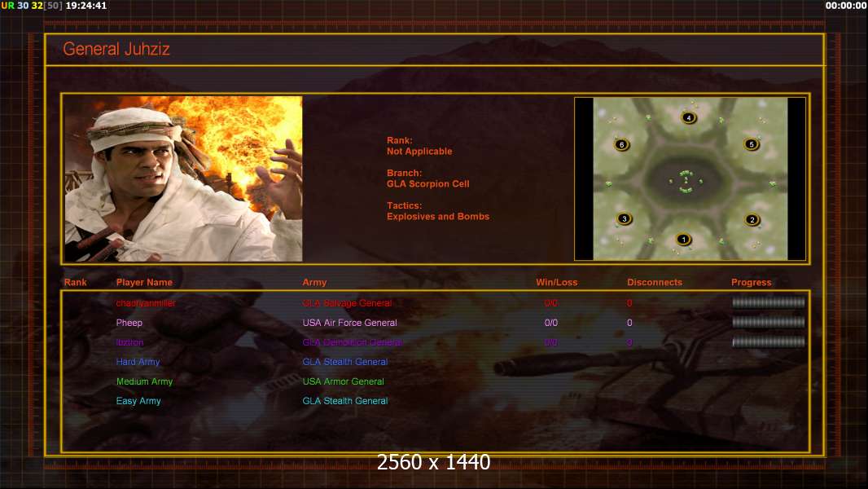The width and height of the screenshot is (868, 489).
Task: Click the progress bar in the GLA Demolition General row
Action: (769, 342)
